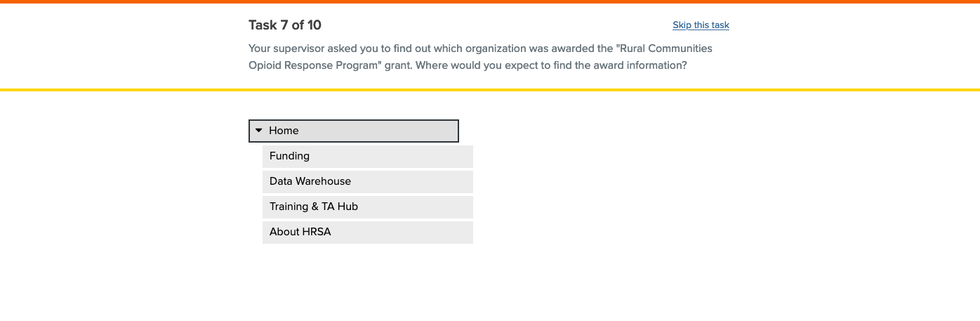Click the Skip this task link
The image size is (980, 321).
701,25
